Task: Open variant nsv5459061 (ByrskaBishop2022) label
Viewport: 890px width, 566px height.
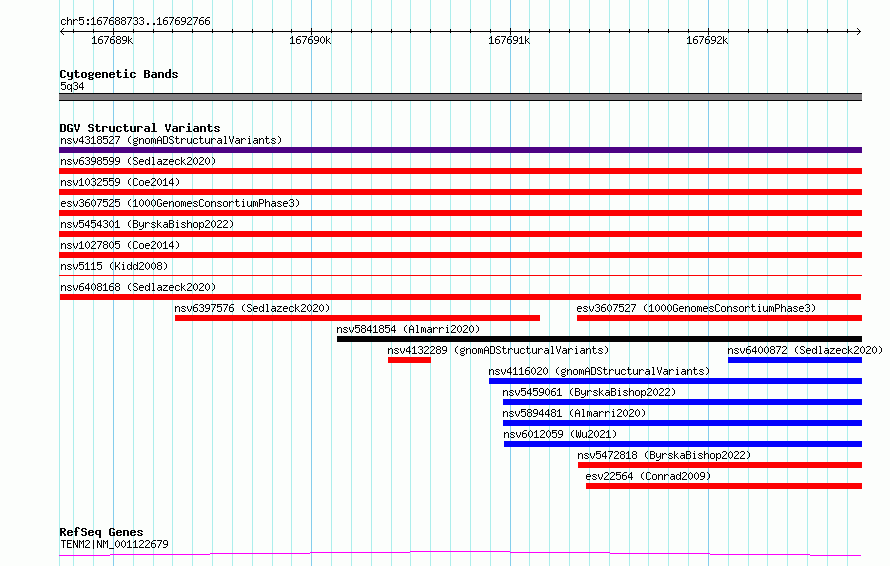Action: coord(589,392)
